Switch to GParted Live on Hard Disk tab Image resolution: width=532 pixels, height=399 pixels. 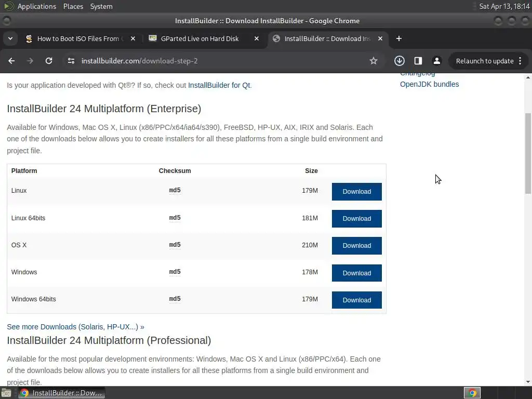click(204, 38)
